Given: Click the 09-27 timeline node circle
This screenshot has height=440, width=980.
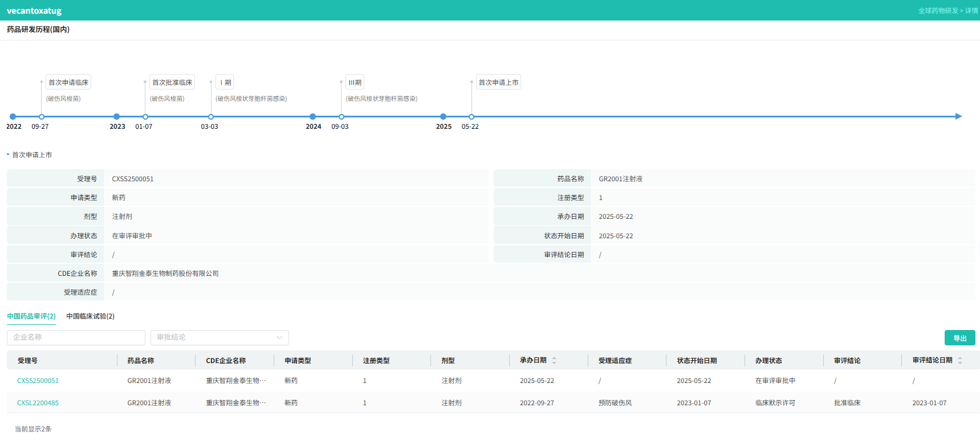Looking at the screenshot, I should point(42,117).
